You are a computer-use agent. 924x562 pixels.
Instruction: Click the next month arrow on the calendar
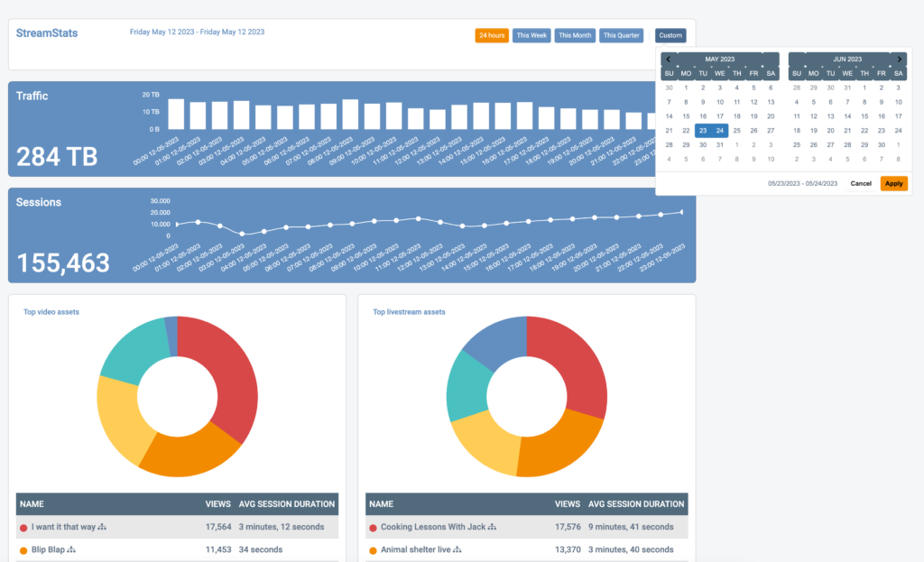pos(900,58)
